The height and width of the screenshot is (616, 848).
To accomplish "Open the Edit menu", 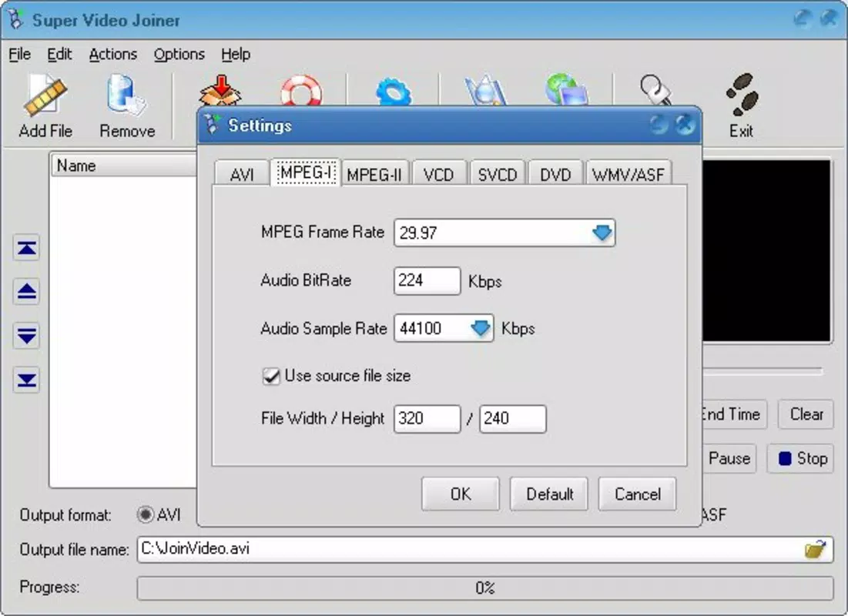I will (59, 55).
